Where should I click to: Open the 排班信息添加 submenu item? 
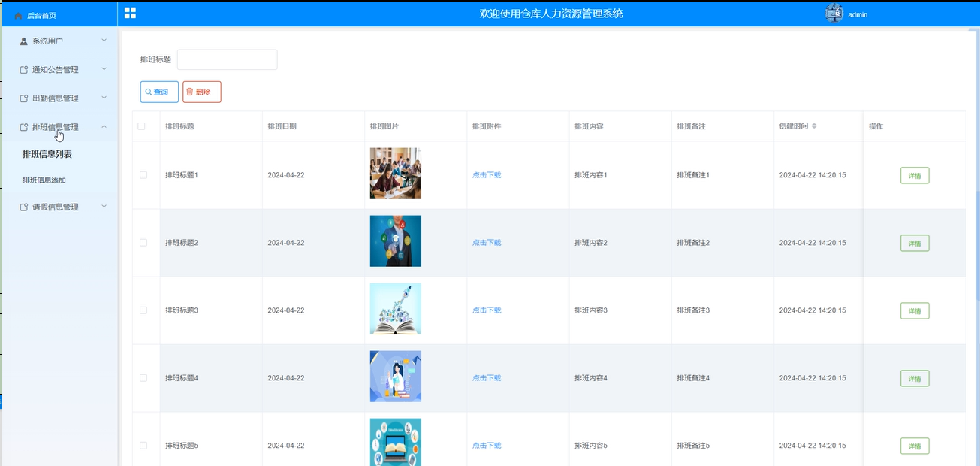pyautogui.click(x=44, y=180)
